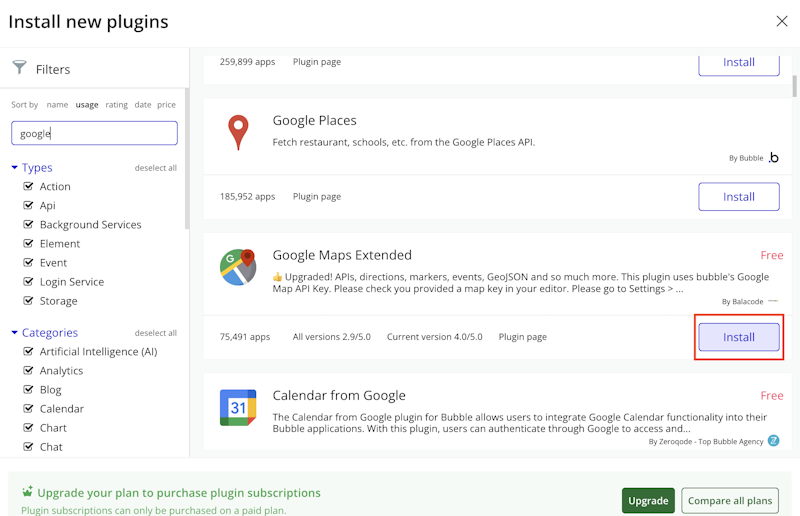Install the Google Maps Extended plugin

739,337
